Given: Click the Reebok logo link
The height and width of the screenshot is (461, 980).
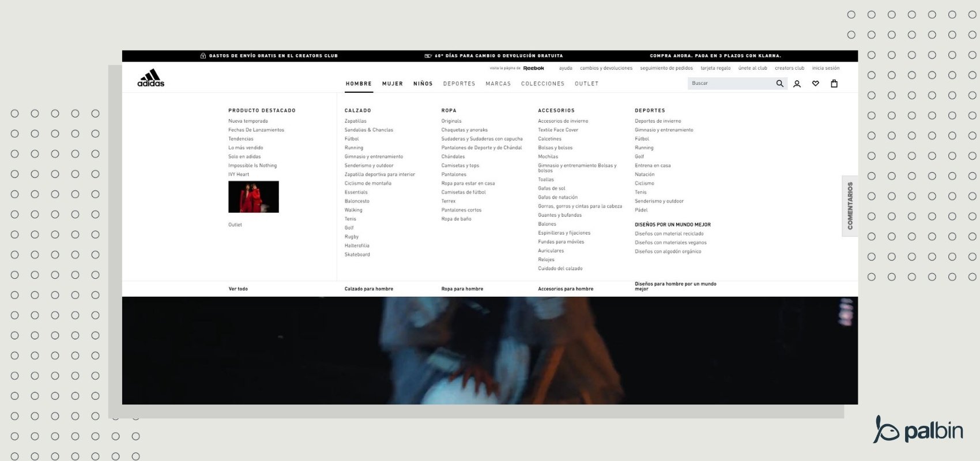Looking at the screenshot, I should [x=533, y=68].
